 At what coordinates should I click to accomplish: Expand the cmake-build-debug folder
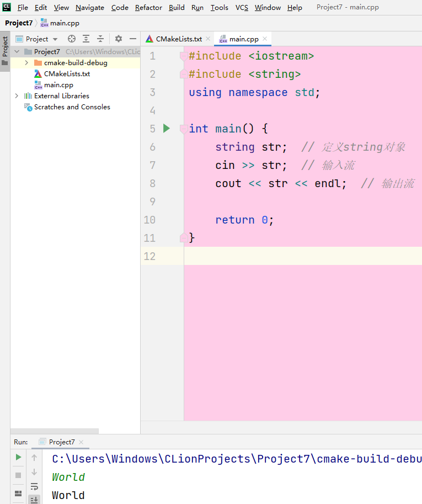point(26,63)
